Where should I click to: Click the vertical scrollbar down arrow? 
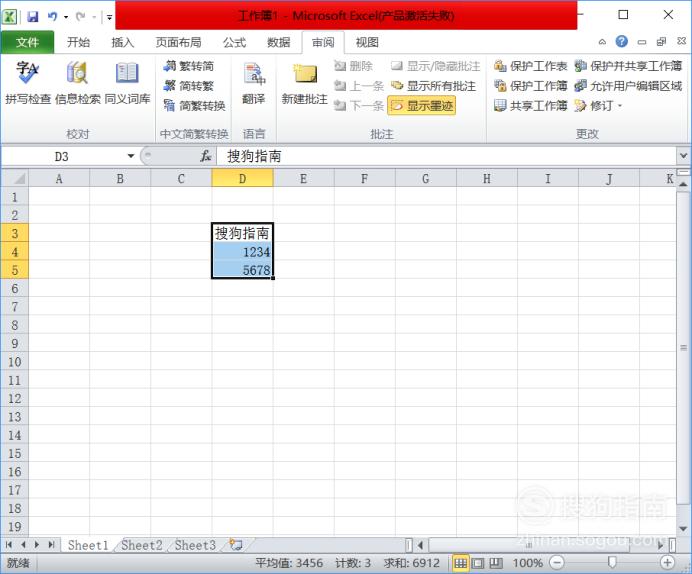click(x=683, y=529)
